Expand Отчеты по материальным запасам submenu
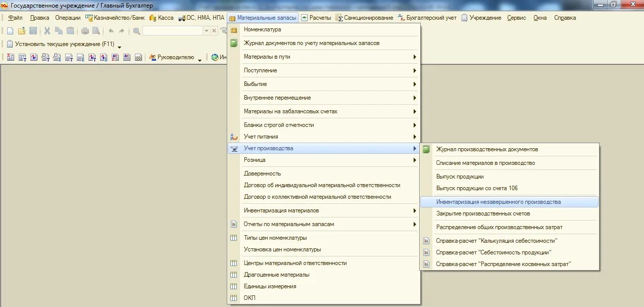Screen dimensions: 644x307 tap(324, 225)
